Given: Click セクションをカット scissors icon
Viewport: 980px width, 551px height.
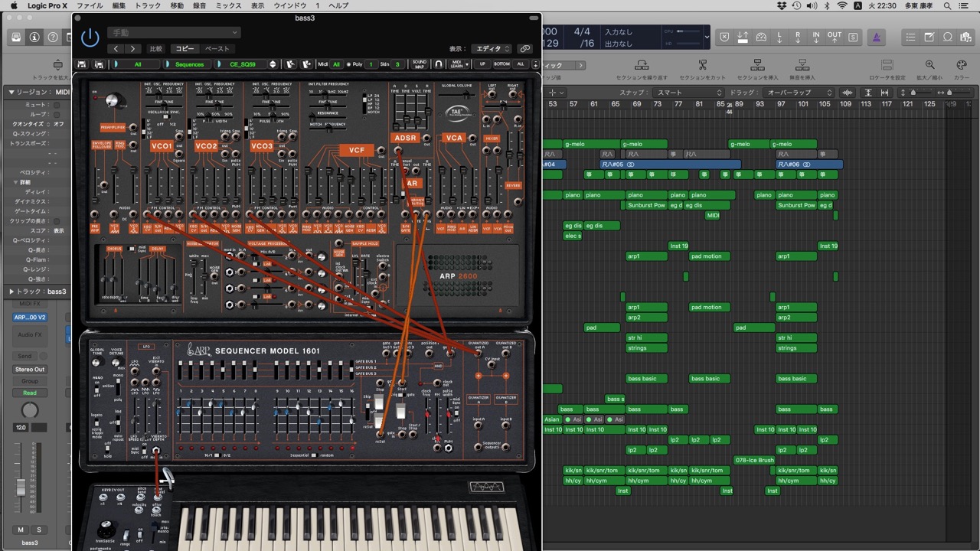Looking at the screenshot, I should 702,65.
